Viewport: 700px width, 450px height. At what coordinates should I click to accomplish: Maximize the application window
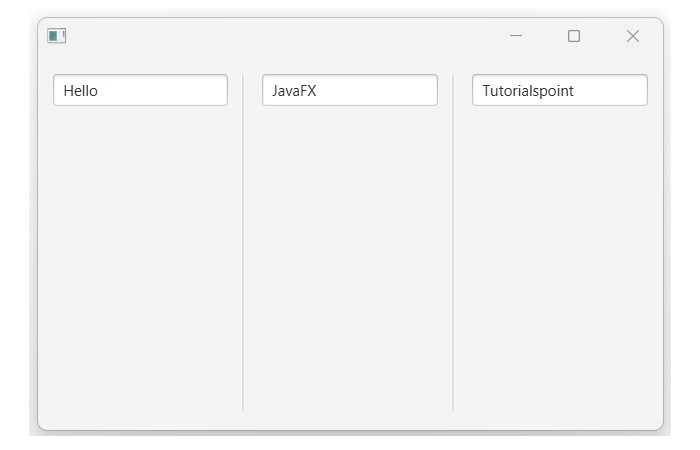click(x=574, y=36)
